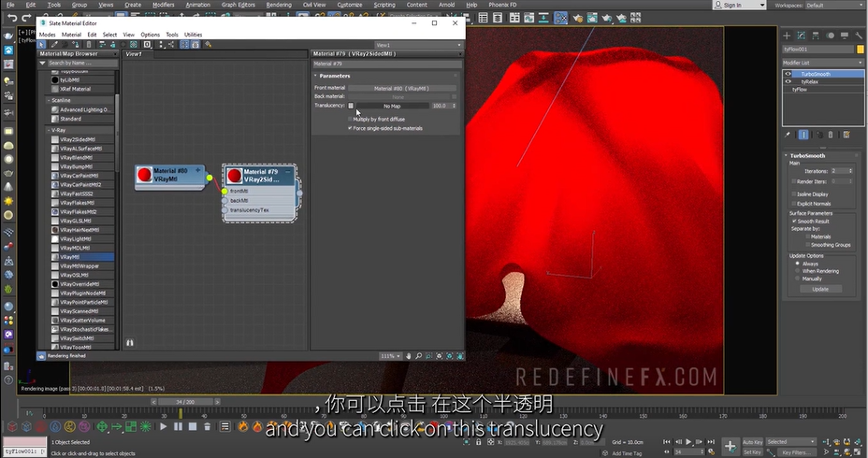Select the When Rendering radio option
This screenshot has height=458, width=868.
797,271
